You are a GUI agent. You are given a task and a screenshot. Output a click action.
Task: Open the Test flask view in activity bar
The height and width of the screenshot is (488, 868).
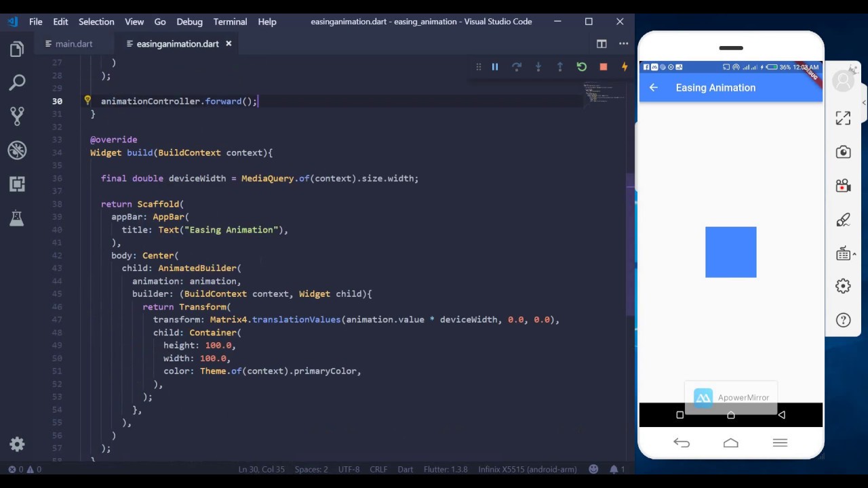pos(17,218)
